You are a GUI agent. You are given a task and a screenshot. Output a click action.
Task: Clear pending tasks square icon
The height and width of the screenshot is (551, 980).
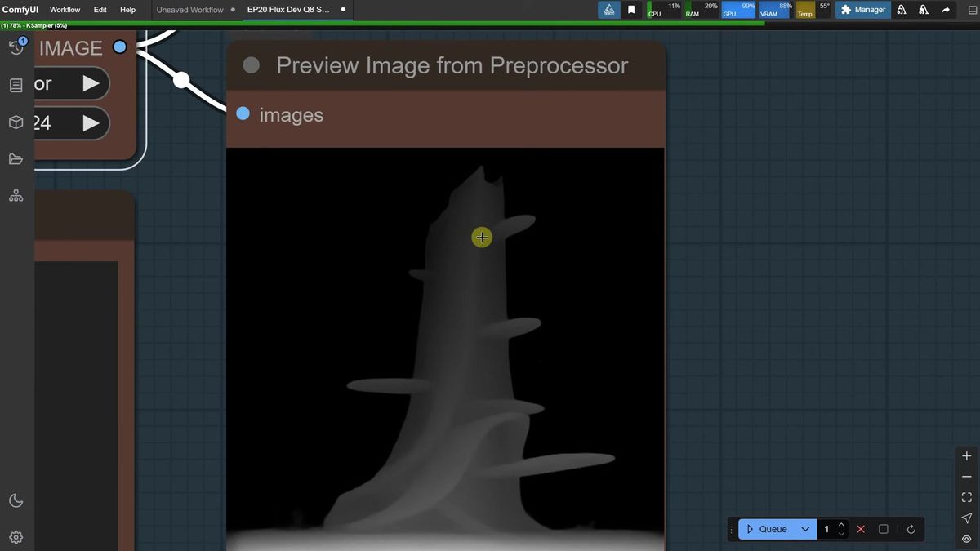click(884, 529)
